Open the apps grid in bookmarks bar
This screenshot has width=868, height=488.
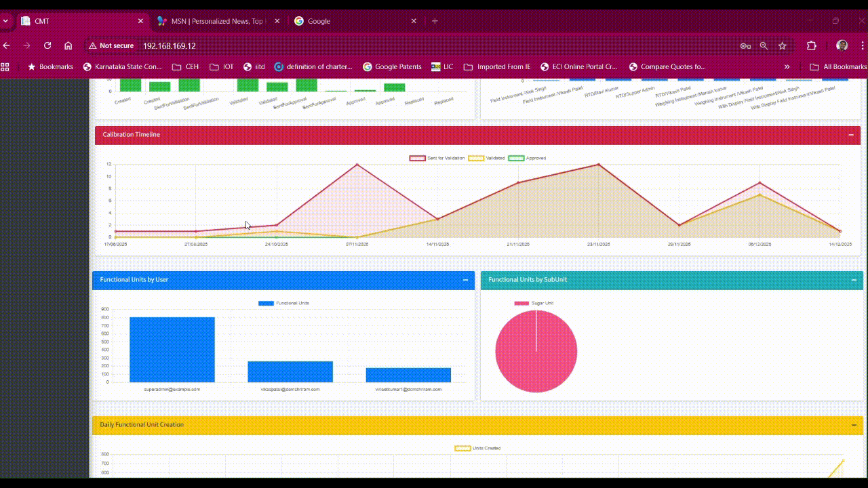click(x=5, y=66)
